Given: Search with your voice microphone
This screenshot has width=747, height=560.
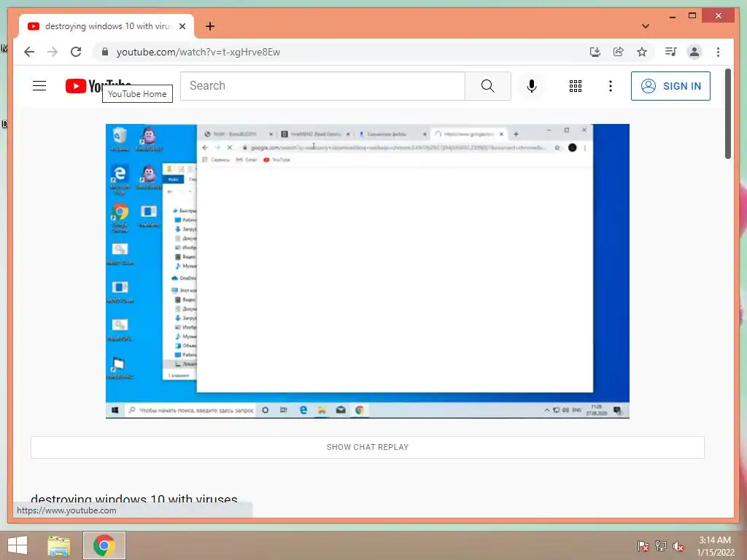Looking at the screenshot, I should [532, 86].
